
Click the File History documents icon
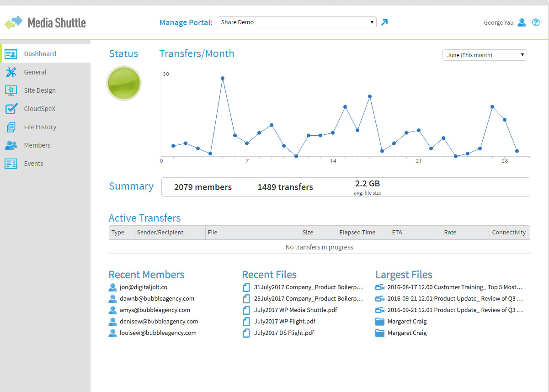click(11, 127)
